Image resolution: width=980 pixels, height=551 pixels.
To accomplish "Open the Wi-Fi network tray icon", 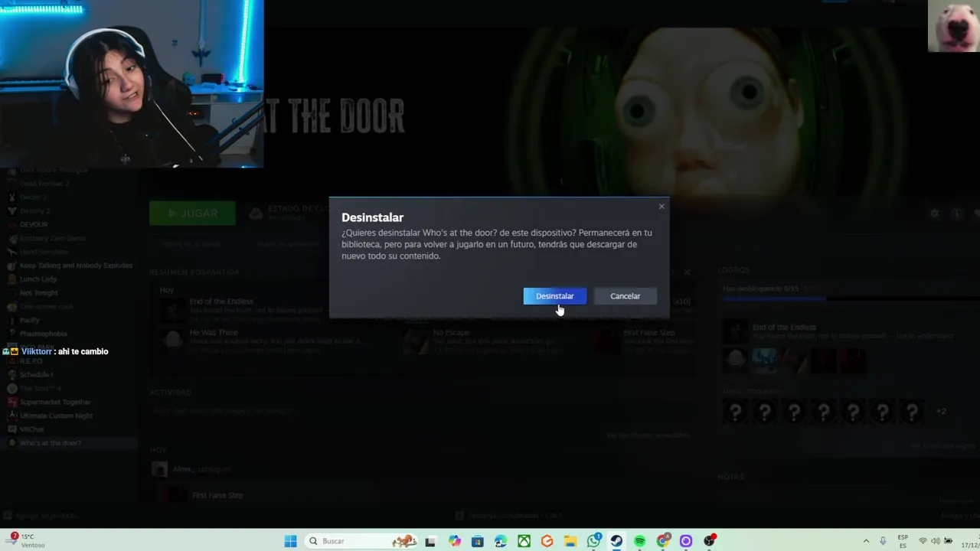I will point(923,541).
